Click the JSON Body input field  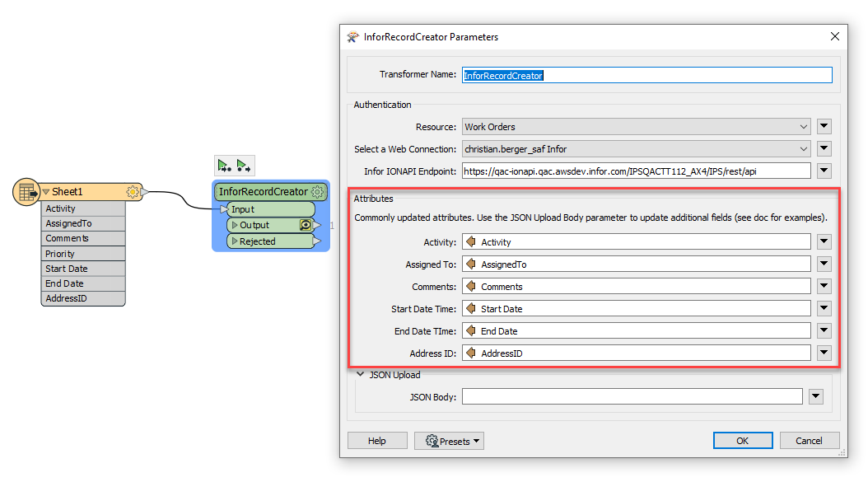pyautogui.click(x=632, y=397)
